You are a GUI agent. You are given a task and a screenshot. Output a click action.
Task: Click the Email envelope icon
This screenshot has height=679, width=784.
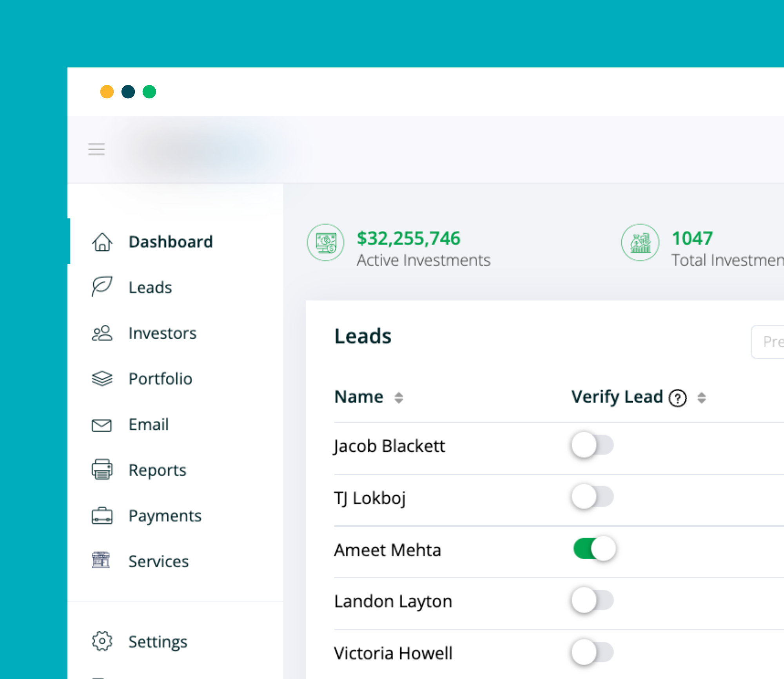click(102, 425)
